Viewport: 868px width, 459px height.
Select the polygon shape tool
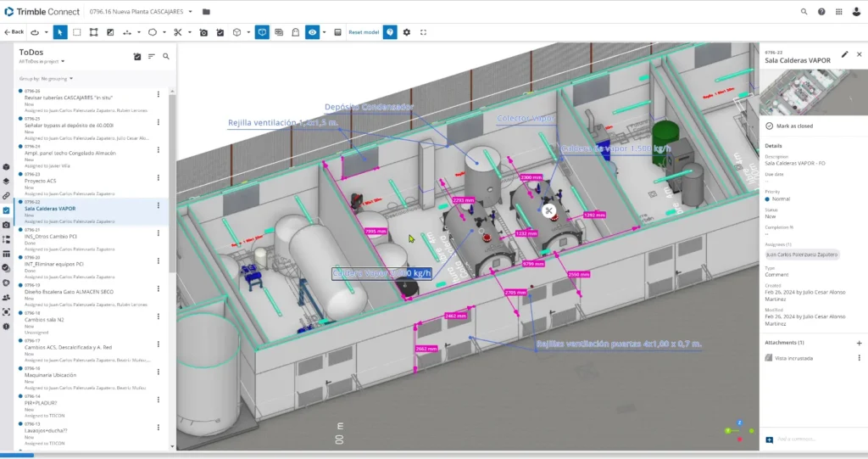coord(153,32)
